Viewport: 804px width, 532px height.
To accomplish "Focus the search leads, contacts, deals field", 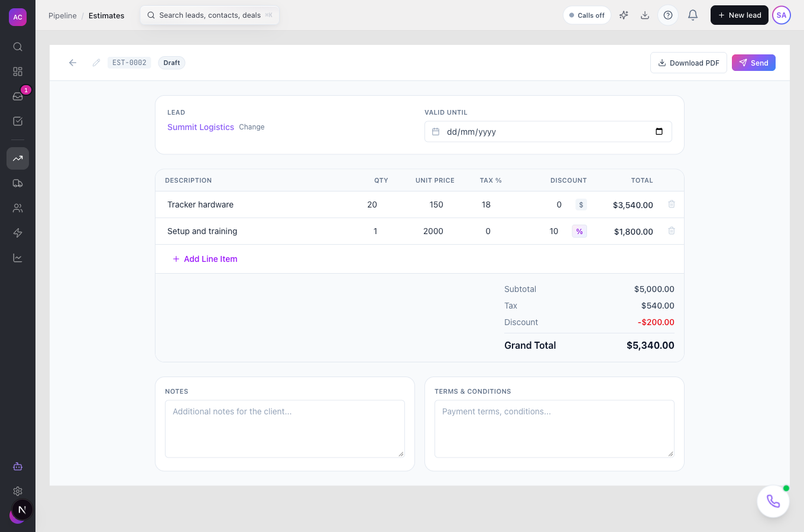I will click(x=210, y=15).
